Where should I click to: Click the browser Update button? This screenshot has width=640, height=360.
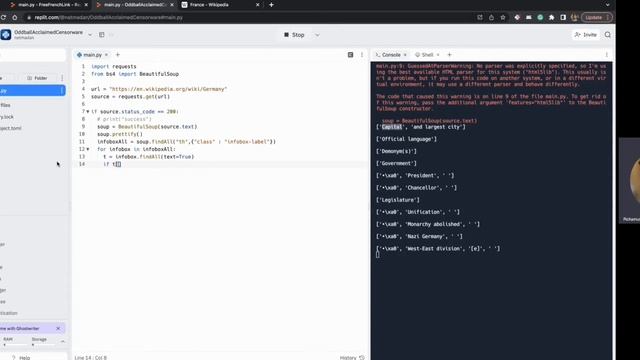click(x=596, y=18)
